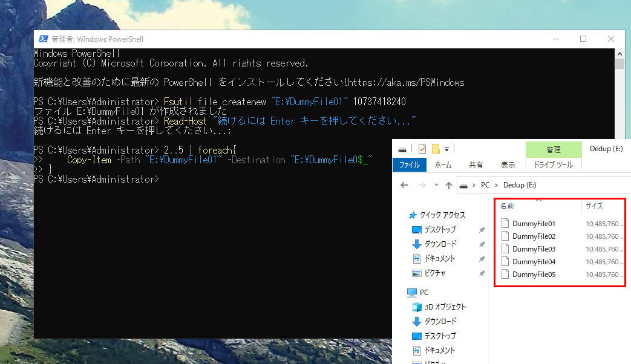Open デスクトップ under the PC node
Viewport: 631px width, 364px height.
tap(440, 336)
